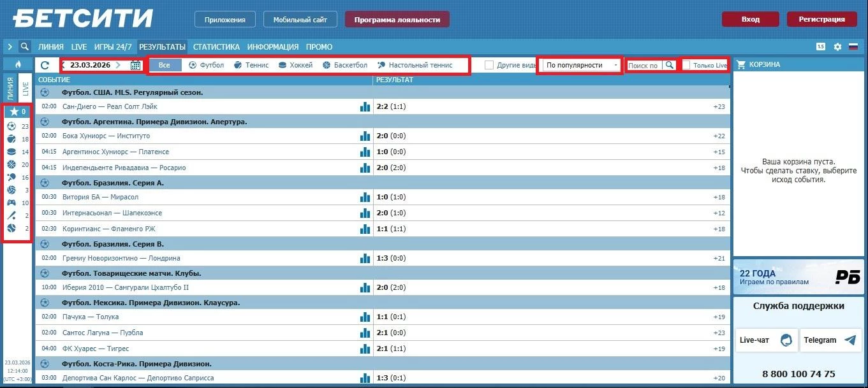Expand extra results +21 for Гремиу Новоризонтино match
This screenshot has width=868, height=388.
[x=719, y=258]
